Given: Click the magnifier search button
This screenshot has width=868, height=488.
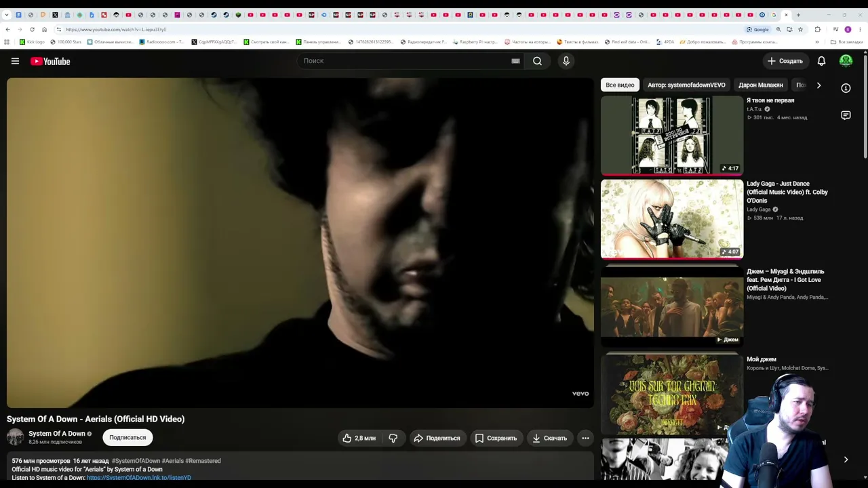Looking at the screenshot, I should (x=537, y=61).
